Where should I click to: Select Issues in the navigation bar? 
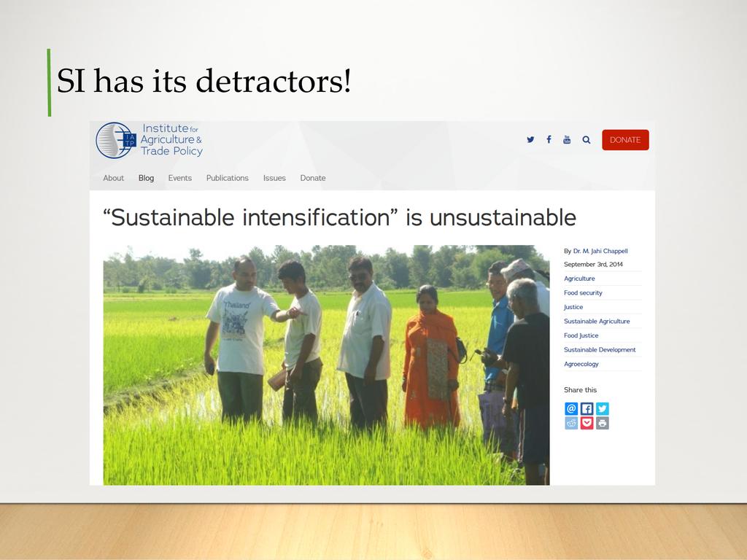tap(274, 178)
